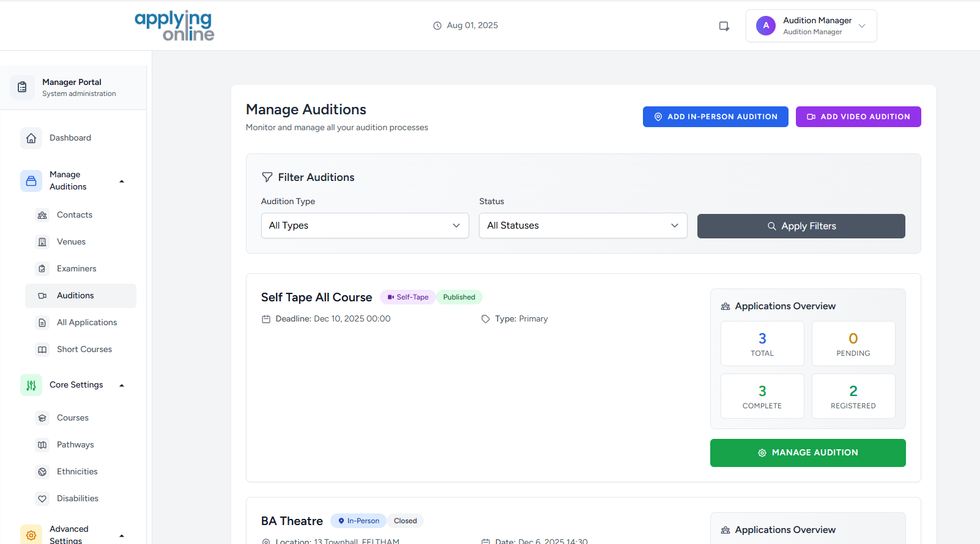Click the Disabilities heart icon
The height and width of the screenshot is (544, 980).
pyautogui.click(x=42, y=499)
